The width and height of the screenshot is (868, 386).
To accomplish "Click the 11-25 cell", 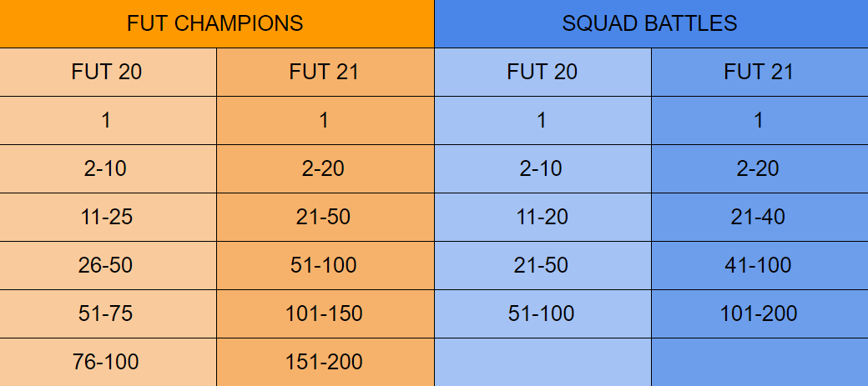I will point(108,218).
